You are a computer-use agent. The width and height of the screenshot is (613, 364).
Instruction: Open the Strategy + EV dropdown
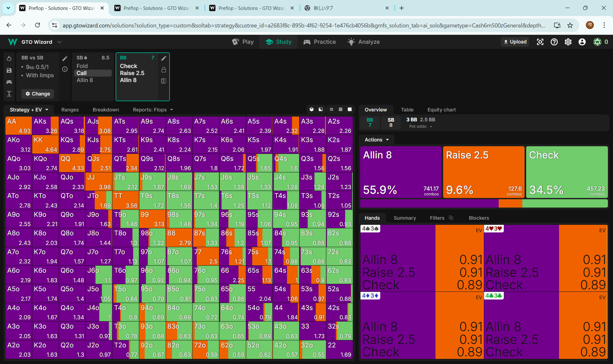[29, 110]
